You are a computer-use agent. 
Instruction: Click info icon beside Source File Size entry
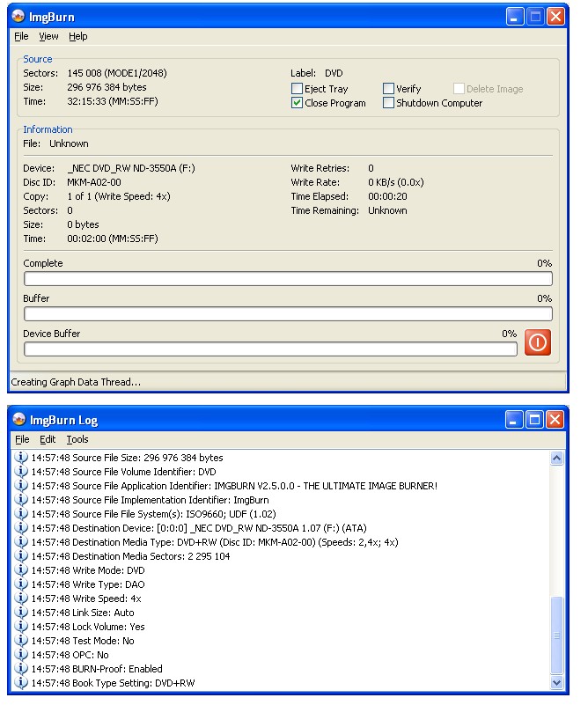click(x=22, y=458)
